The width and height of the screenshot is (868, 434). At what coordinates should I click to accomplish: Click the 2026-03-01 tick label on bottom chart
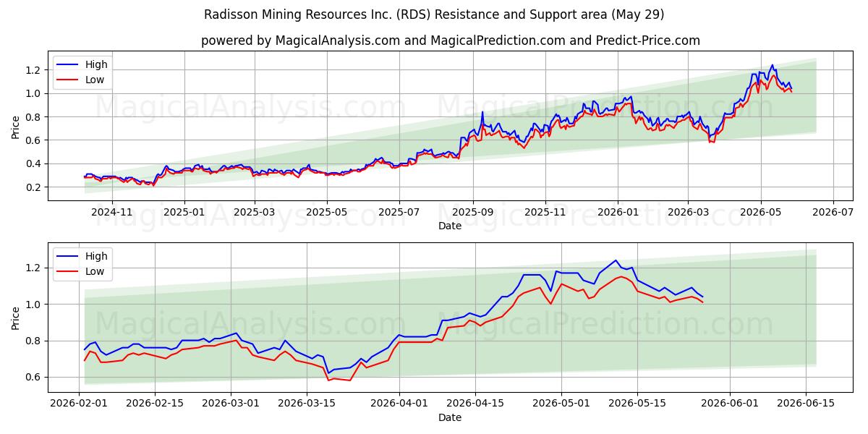(x=231, y=404)
